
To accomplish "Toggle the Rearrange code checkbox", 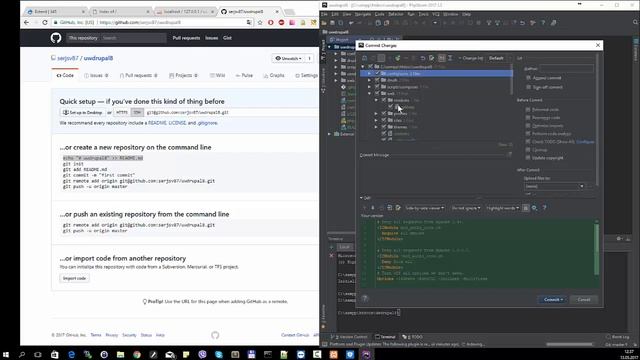I will (528, 118).
